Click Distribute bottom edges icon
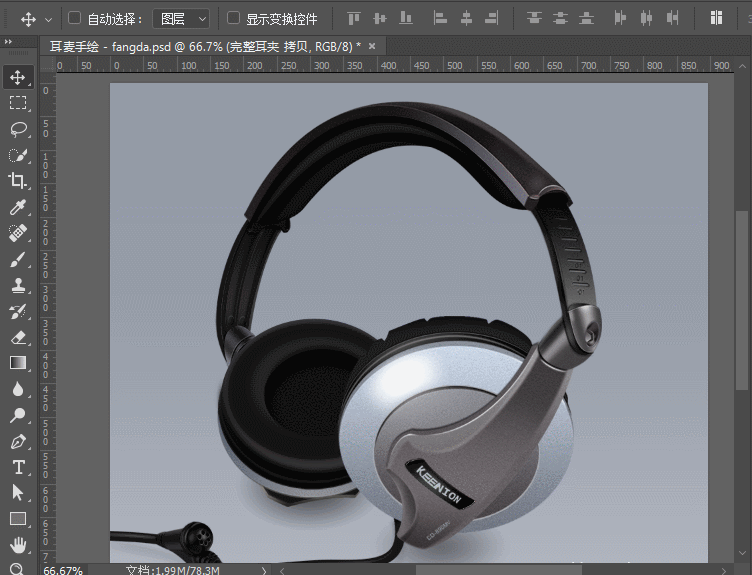Image resolution: width=752 pixels, height=575 pixels. 586,19
